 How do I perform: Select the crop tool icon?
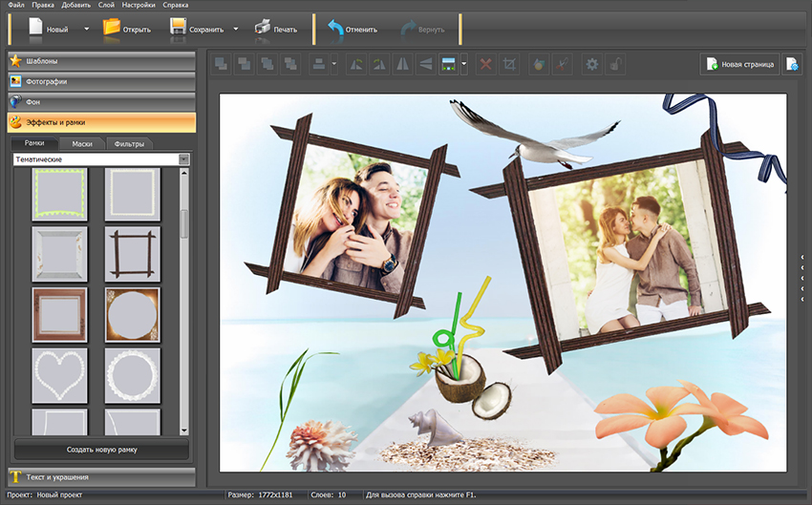pos(510,64)
